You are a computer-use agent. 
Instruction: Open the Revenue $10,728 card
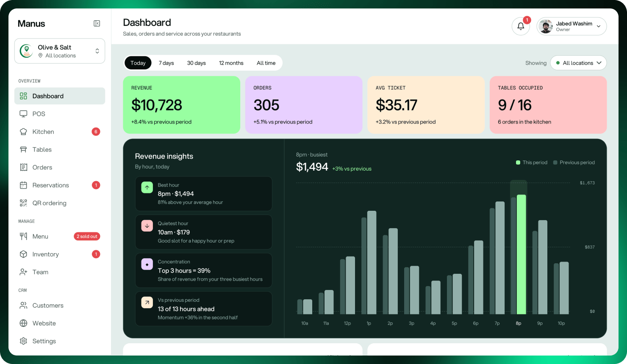182,105
